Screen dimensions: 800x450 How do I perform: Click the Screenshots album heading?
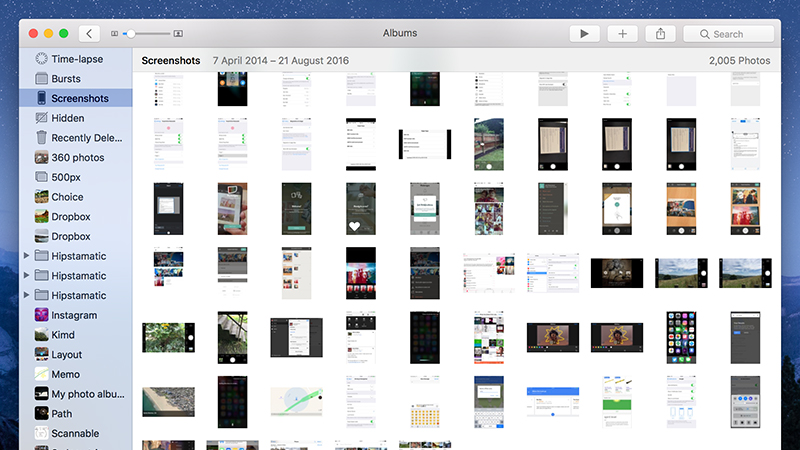[171, 60]
